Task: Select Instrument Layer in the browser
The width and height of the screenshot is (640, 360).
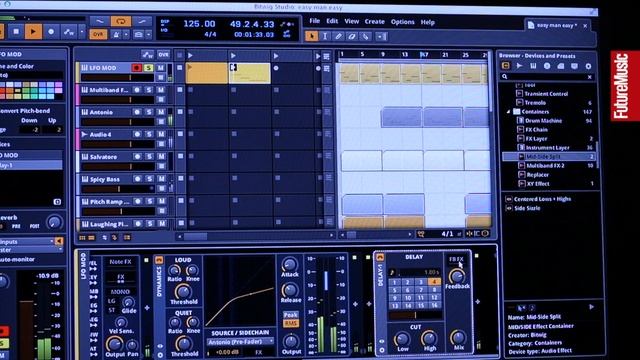Action: [547, 148]
